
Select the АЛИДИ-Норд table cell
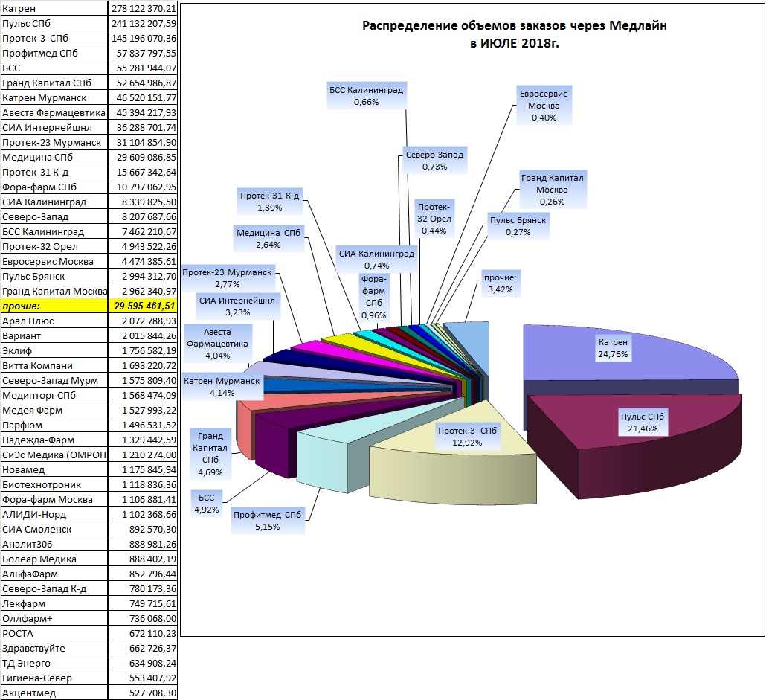54,515
